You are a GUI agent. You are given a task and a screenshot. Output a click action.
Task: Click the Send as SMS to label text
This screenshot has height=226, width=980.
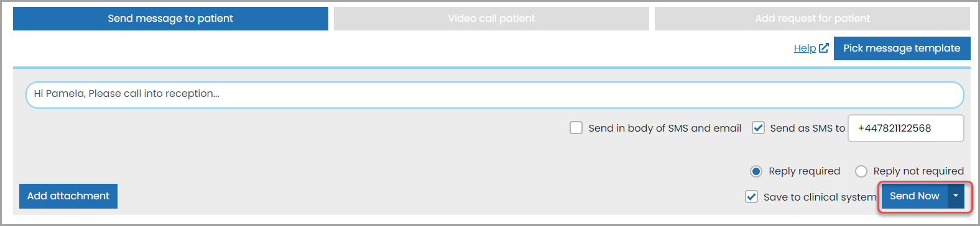(808, 129)
